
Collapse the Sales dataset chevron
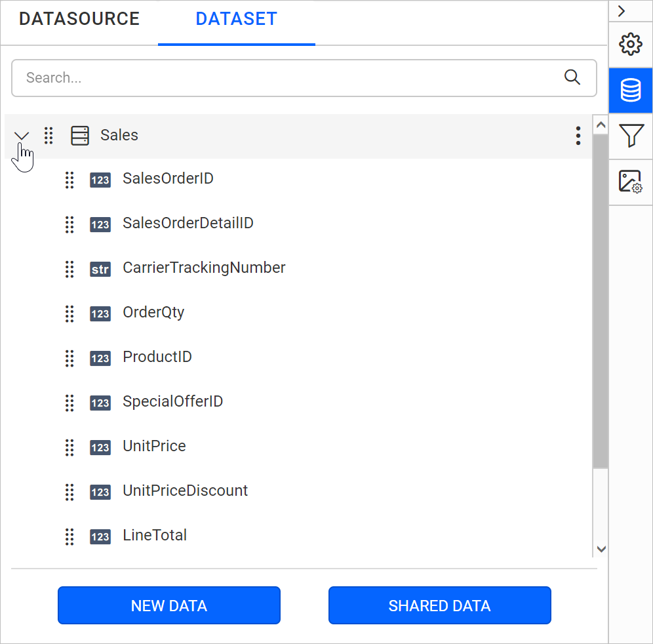point(22,136)
